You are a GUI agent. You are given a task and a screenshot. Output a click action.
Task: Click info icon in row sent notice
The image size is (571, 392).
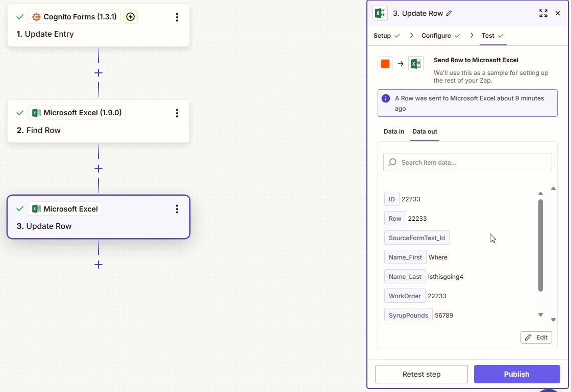click(386, 98)
